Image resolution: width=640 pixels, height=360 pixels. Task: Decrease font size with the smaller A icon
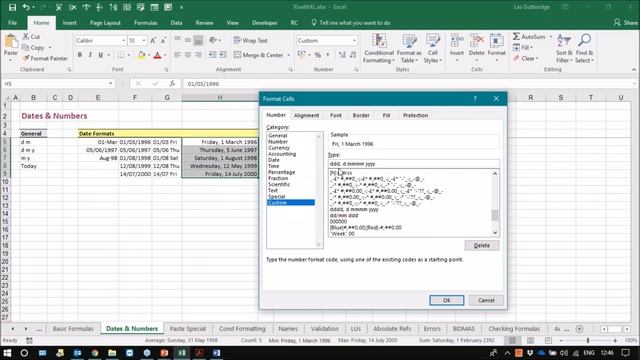click(x=163, y=40)
